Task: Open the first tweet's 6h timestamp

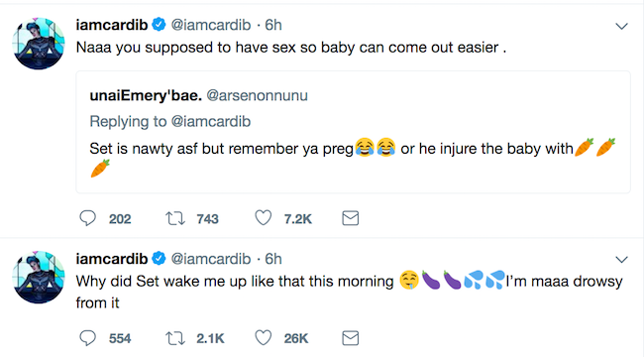Action: coord(273,25)
